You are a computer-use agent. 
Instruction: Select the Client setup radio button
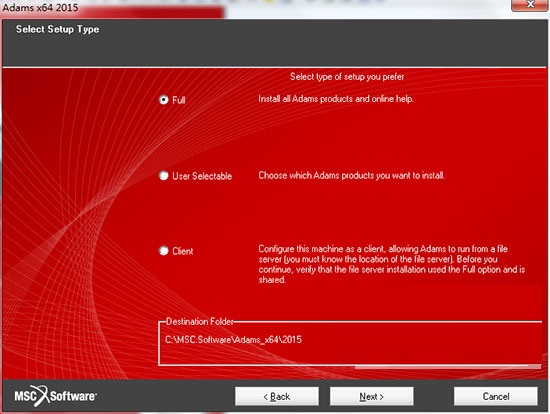point(164,251)
